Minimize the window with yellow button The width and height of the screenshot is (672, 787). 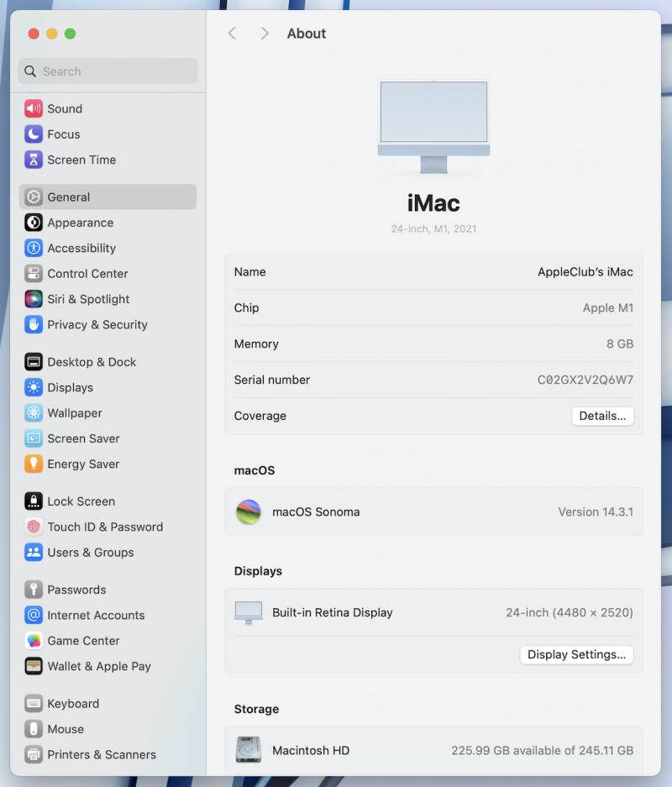pos(52,34)
